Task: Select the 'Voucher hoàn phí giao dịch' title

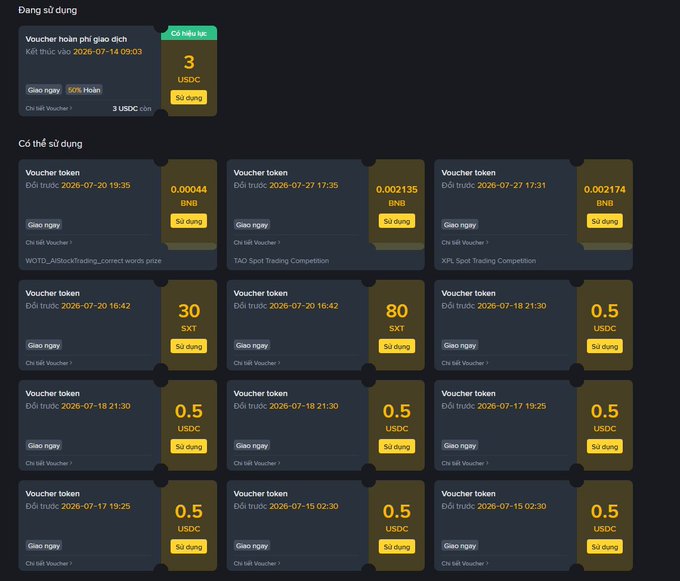Action: 76,39
